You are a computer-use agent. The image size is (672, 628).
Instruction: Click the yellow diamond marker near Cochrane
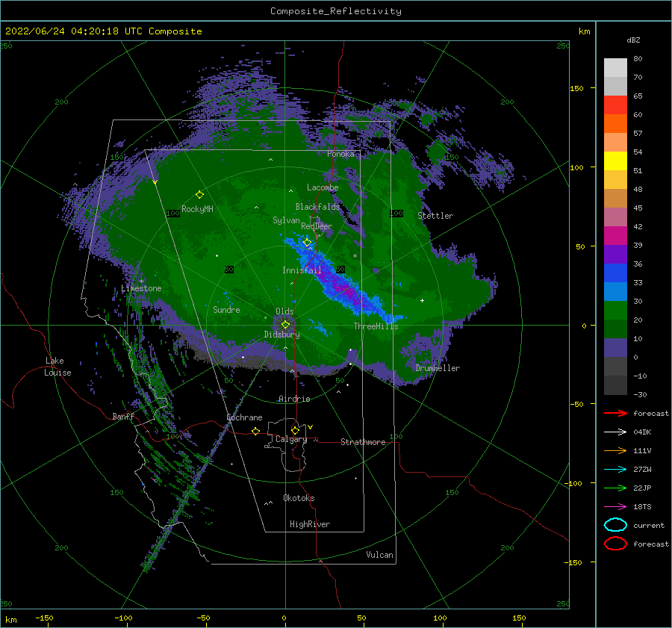pos(256,432)
